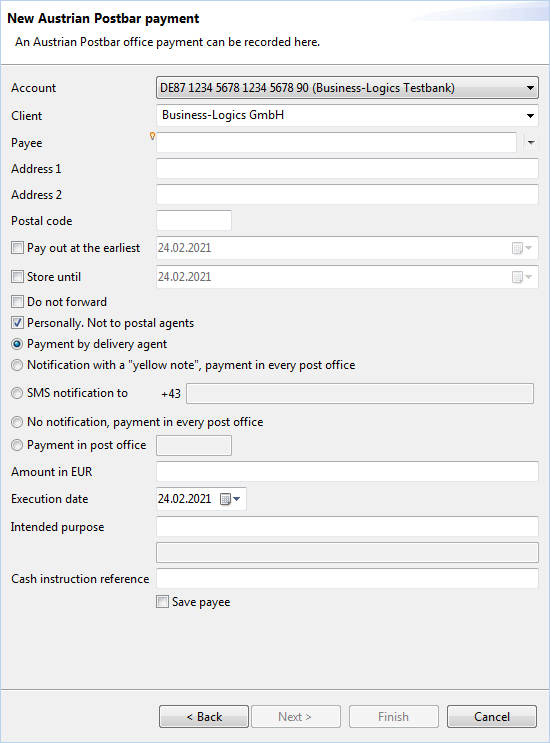
Task: Select the SMS notification to radio button
Action: pos(17,393)
